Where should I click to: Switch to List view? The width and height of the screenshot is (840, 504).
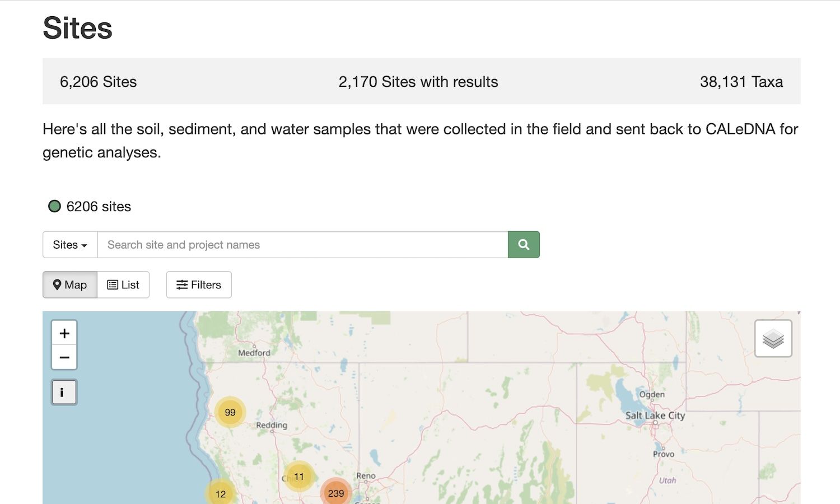pyautogui.click(x=123, y=284)
